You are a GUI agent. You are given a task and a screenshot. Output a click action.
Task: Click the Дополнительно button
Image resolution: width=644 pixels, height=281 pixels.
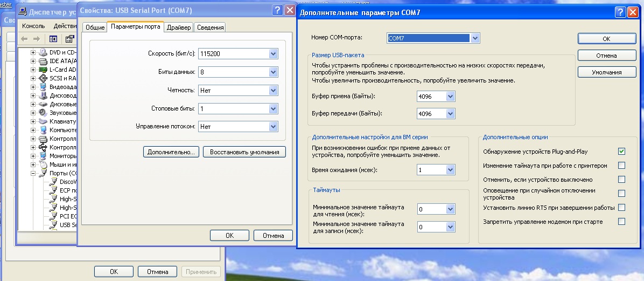(x=171, y=152)
